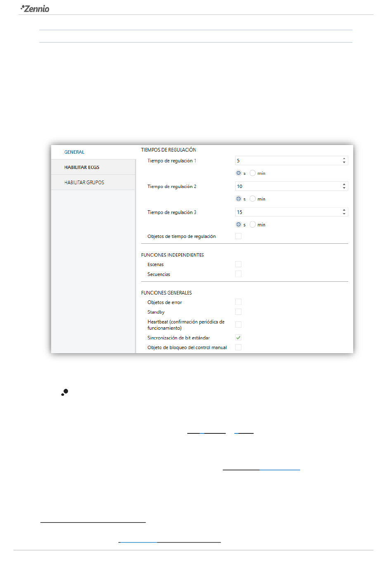The image size is (392, 573).
Task: Click the Zennio logo in the header
Action: click(35, 9)
